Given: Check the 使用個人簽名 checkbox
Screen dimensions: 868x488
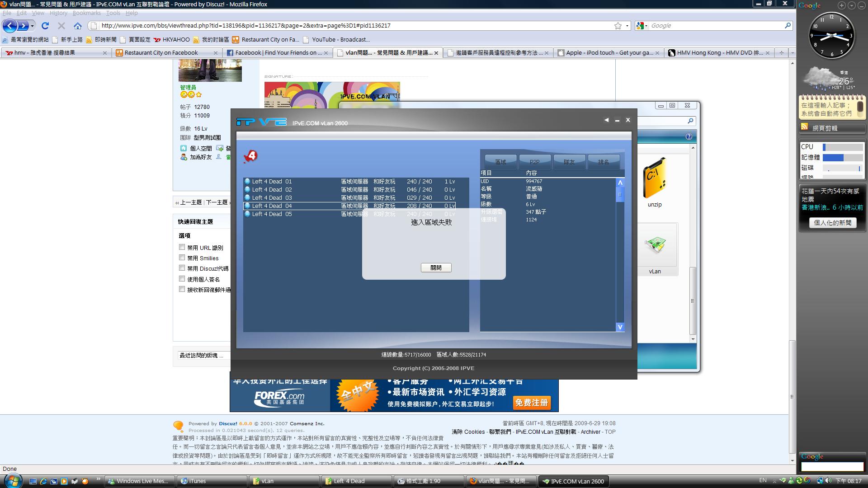Looking at the screenshot, I should pyautogui.click(x=182, y=279).
